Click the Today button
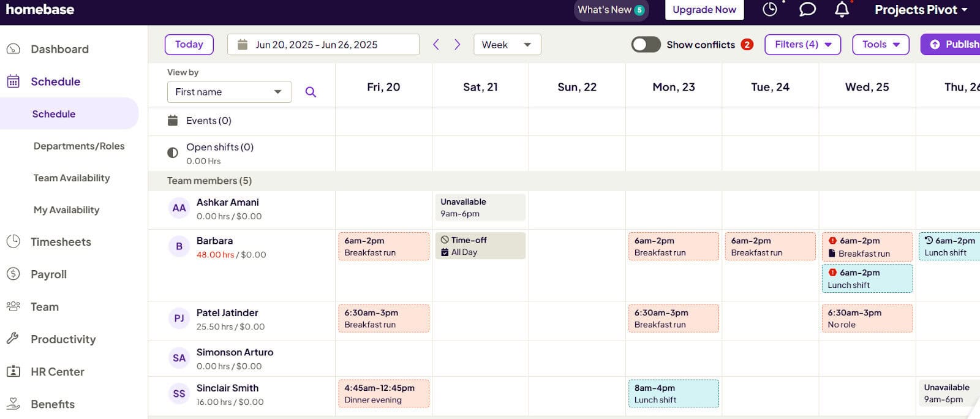The image size is (980, 419). [x=189, y=44]
